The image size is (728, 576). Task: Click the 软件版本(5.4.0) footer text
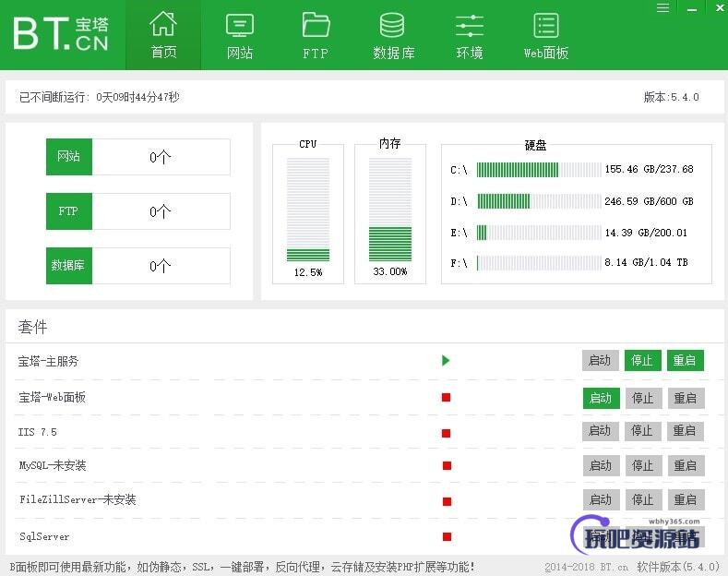click(678, 567)
